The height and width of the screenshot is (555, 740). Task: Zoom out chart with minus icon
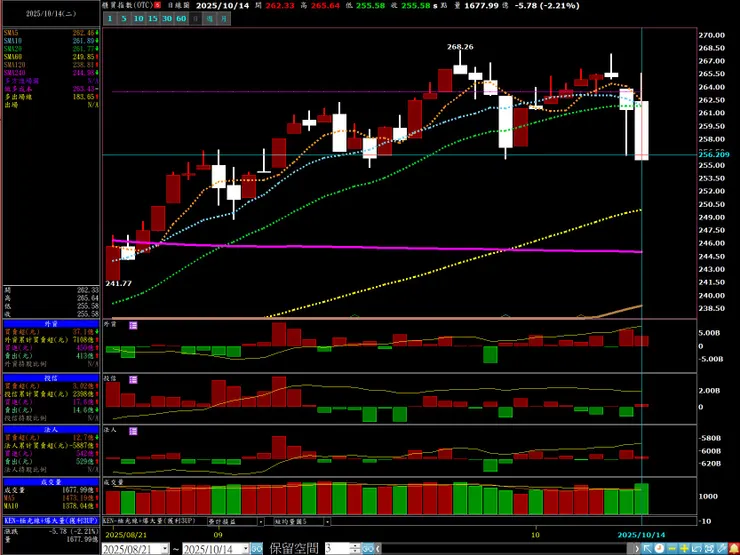click(x=672, y=548)
